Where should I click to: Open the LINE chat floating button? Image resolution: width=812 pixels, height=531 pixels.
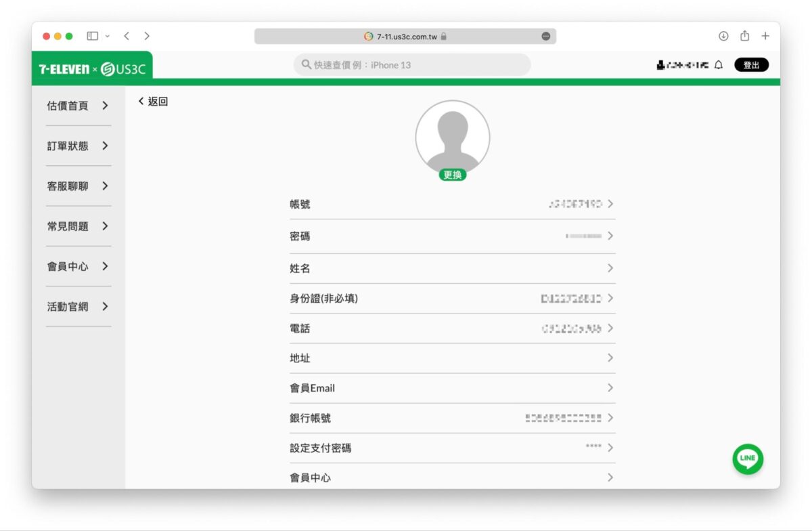tap(748, 459)
